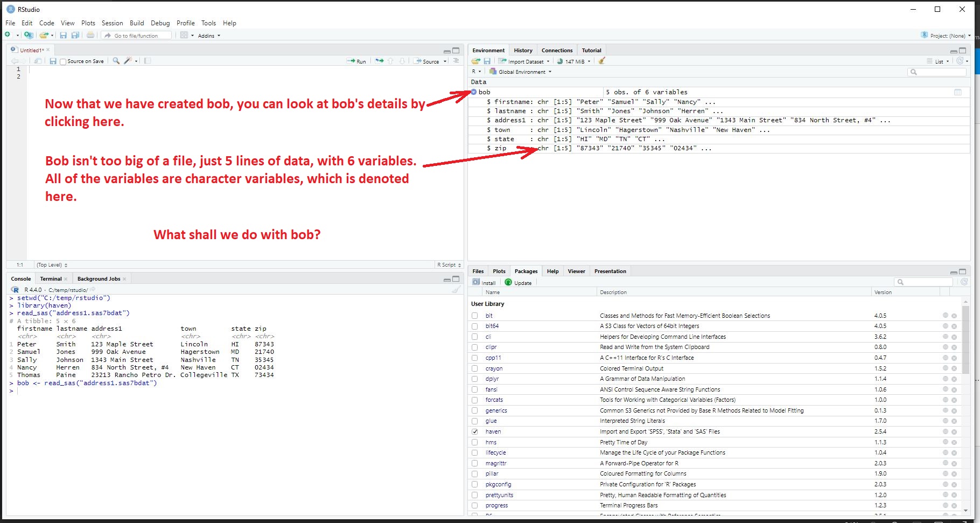980x523 pixels.
Task: Click the magic wand code tools icon
Action: click(128, 61)
